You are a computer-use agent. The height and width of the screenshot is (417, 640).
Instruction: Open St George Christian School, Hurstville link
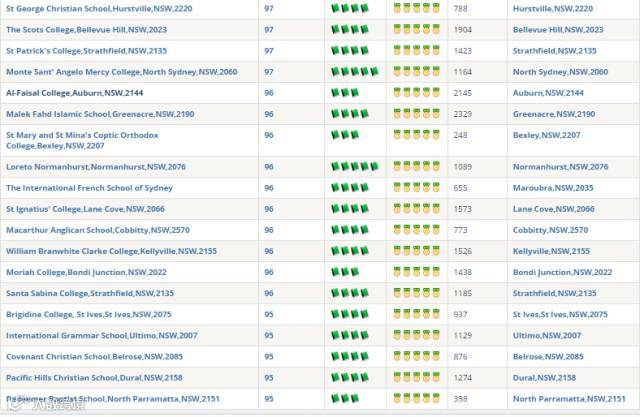point(99,8)
